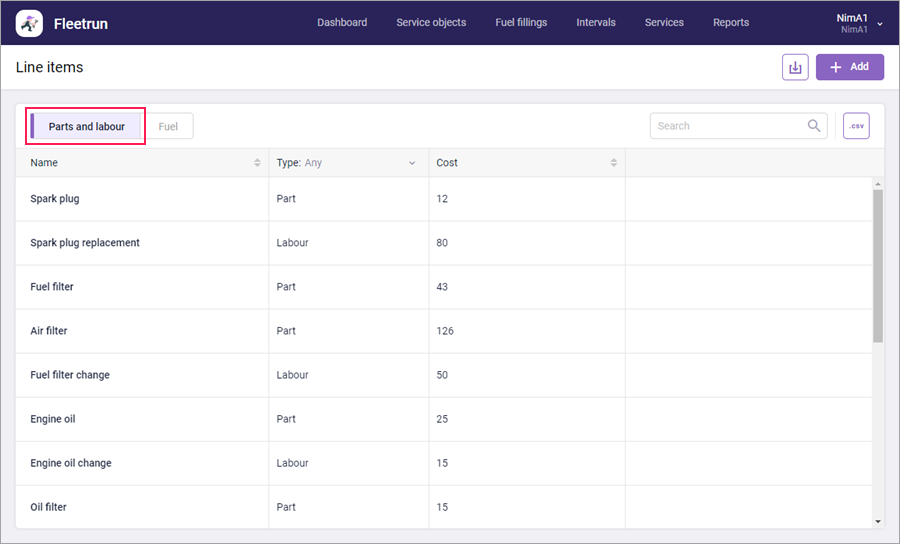Click the Fleetrun logo icon

point(29,23)
